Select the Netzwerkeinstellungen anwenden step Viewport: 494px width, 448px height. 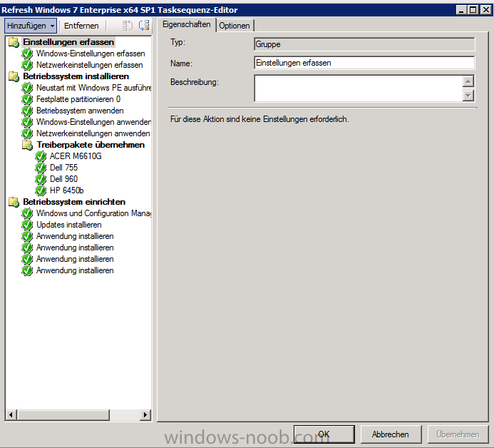[93, 133]
